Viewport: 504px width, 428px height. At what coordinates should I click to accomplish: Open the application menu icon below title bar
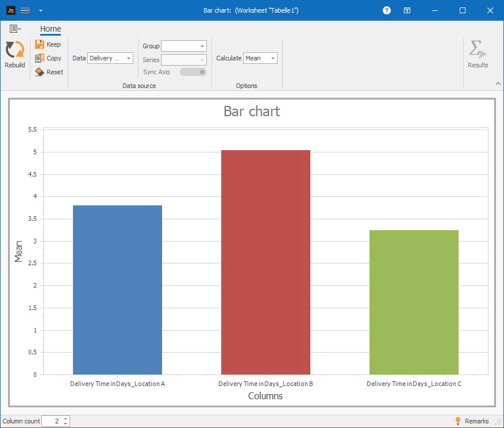[x=15, y=29]
